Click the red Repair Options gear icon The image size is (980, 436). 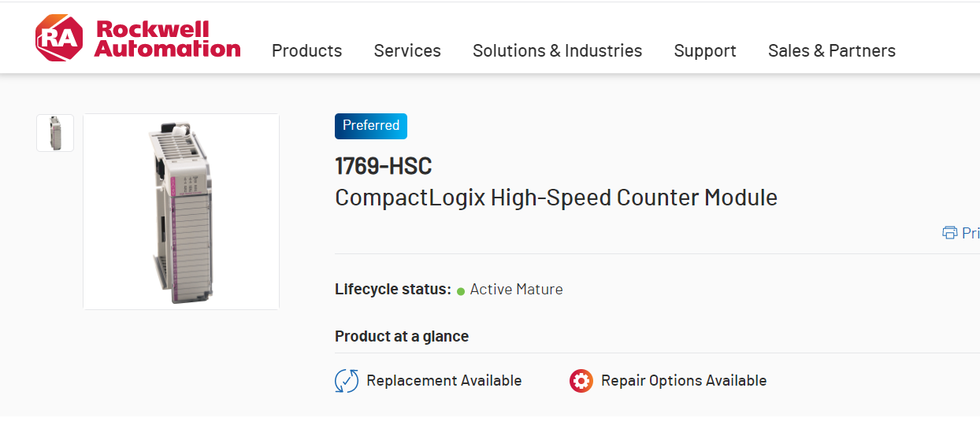pos(581,381)
